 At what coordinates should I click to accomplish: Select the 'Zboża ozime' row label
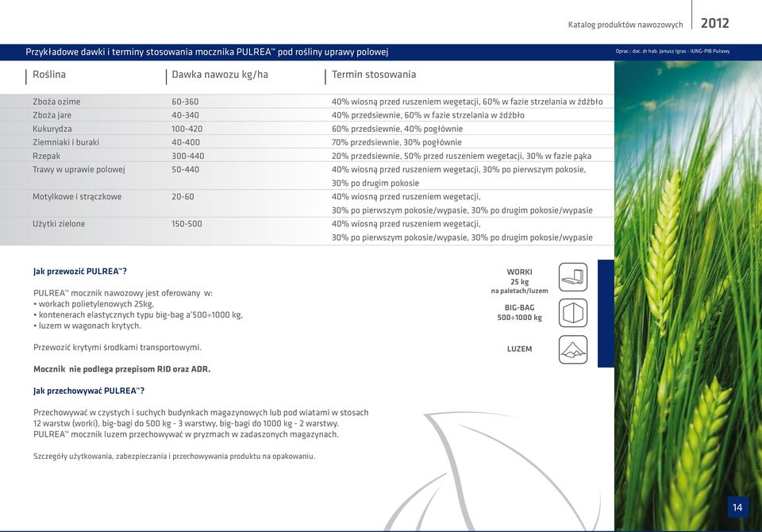56,102
